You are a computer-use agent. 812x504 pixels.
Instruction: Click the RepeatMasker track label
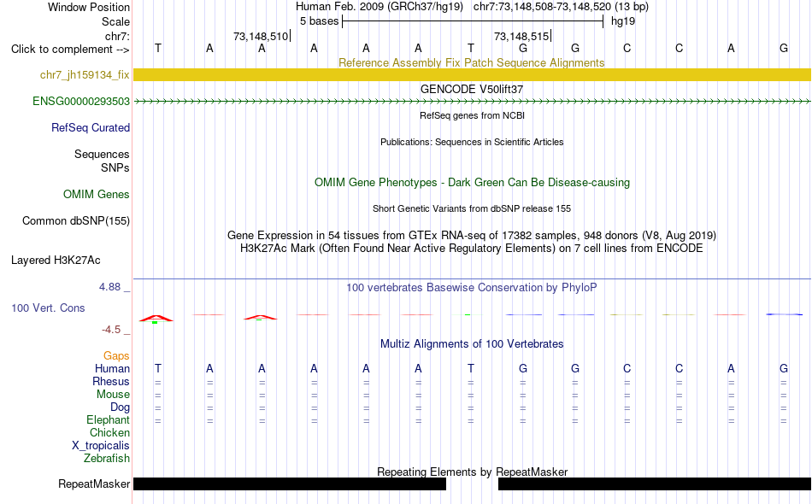94,483
